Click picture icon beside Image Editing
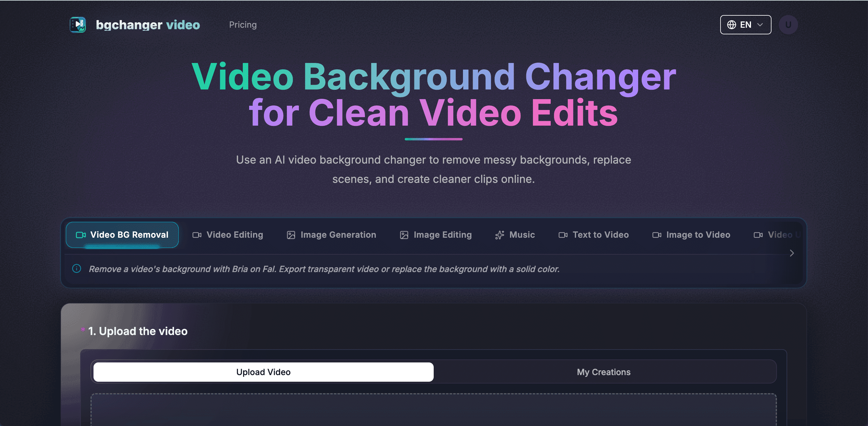The height and width of the screenshot is (426, 868). click(404, 235)
